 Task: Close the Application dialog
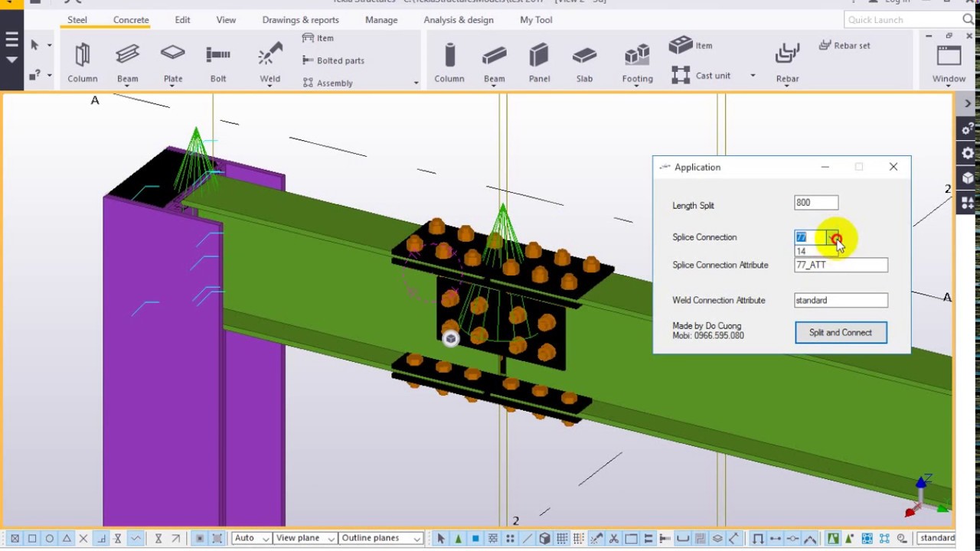pos(893,167)
